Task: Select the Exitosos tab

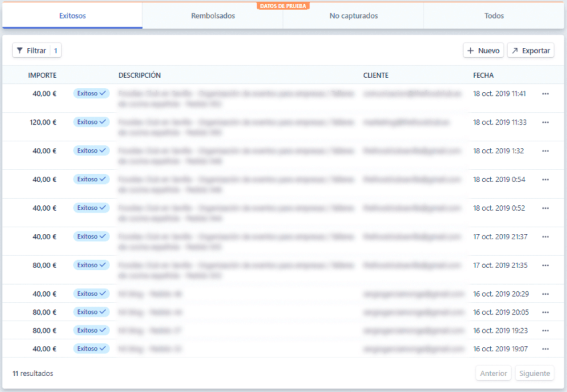Action: (72, 16)
